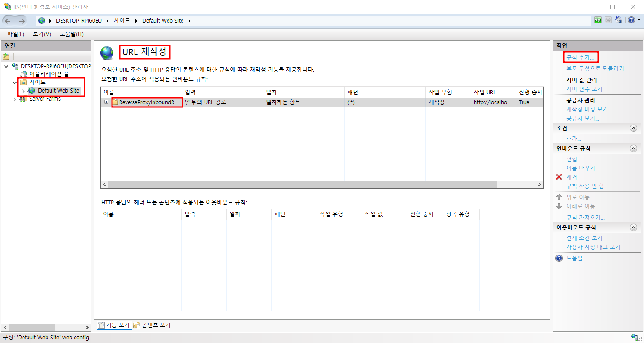Image resolution: width=644 pixels, height=343 pixels.
Task: Click the 위로 이동 up arrow icon
Action: click(x=559, y=197)
